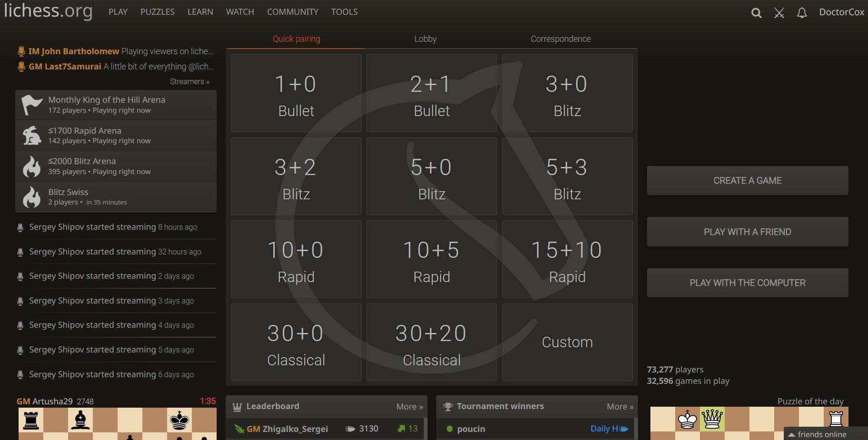Click microphone icon beside GM Last7Samurai

coord(21,67)
